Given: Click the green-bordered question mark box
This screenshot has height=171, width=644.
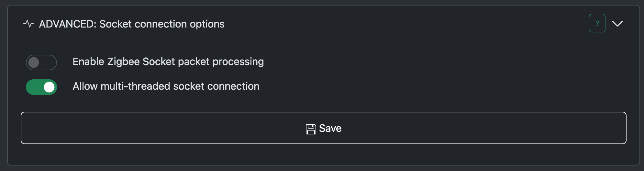Looking at the screenshot, I should (x=597, y=23).
